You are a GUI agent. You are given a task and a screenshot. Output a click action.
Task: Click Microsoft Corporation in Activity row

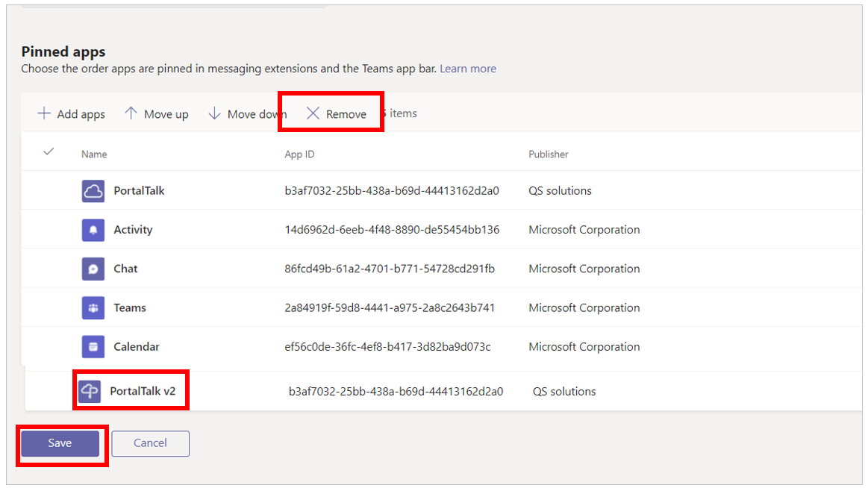(584, 230)
